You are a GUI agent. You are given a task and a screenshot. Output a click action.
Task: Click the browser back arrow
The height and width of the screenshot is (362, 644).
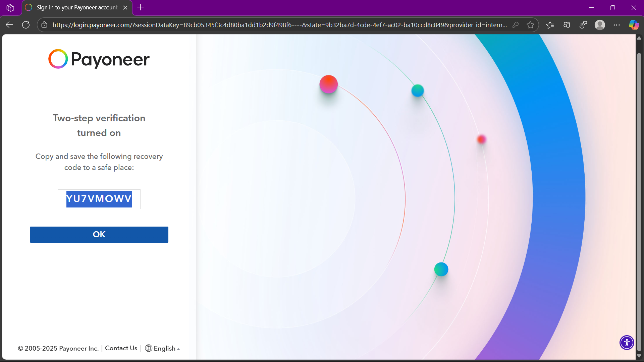[9, 25]
